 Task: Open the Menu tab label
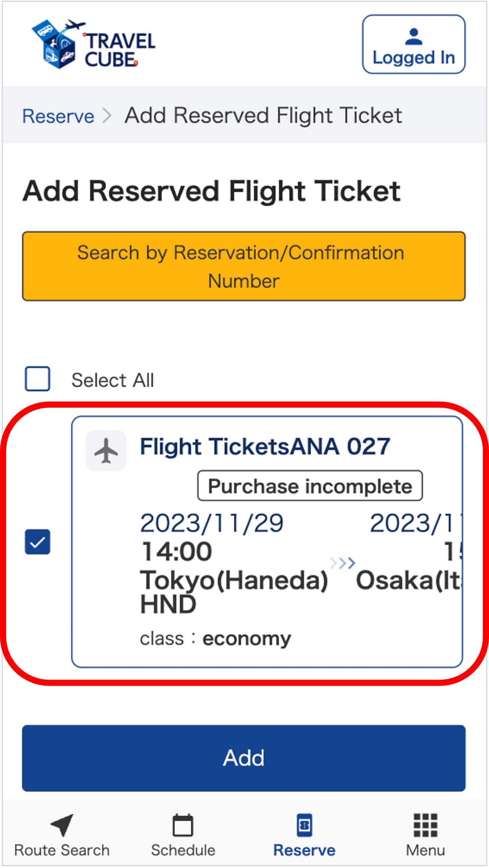[425, 850]
